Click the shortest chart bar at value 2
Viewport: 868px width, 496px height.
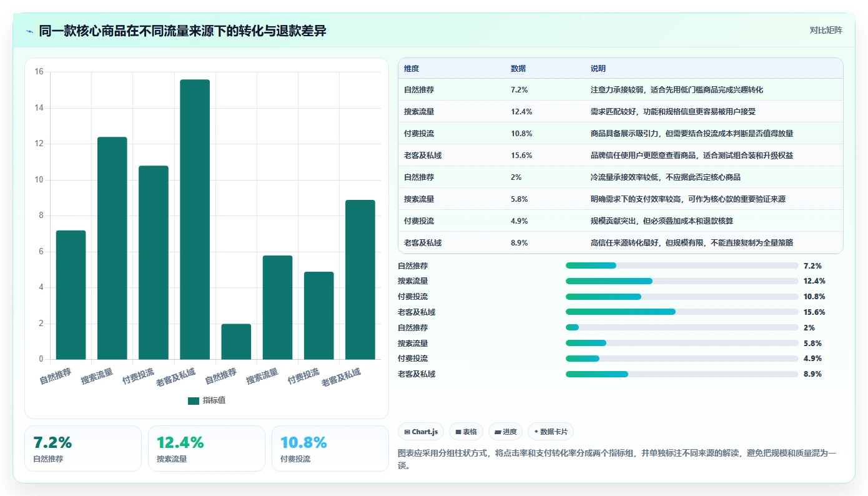[x=236, y=341]
